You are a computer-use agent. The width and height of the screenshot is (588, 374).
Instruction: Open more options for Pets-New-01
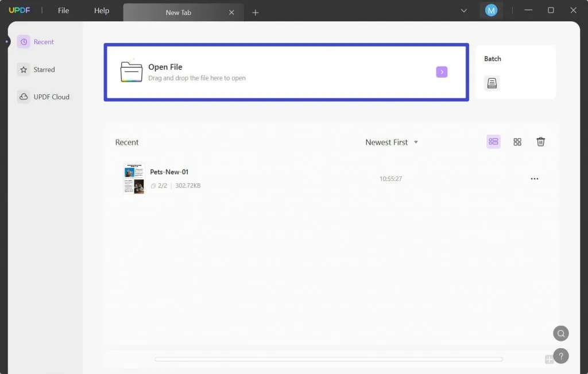535,179
